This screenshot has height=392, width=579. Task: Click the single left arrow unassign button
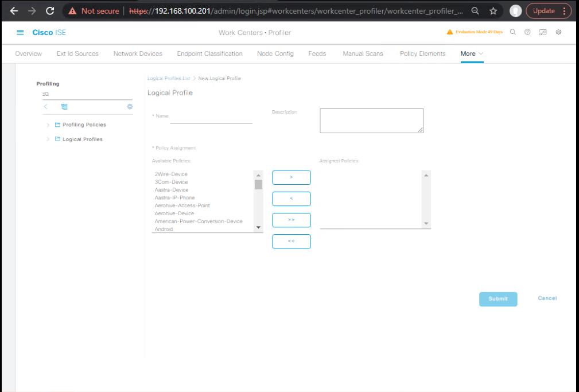tap(292, 199)
